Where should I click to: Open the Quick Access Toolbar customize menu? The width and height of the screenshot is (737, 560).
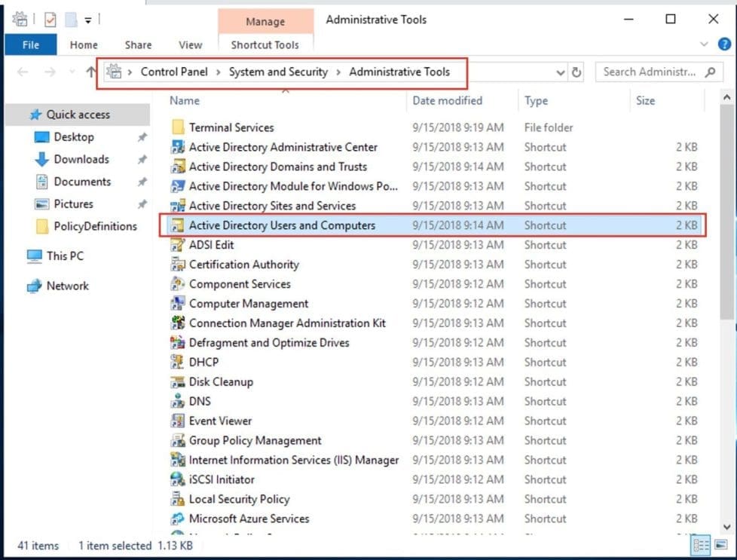pyautogui.click(x=87, y=19)
